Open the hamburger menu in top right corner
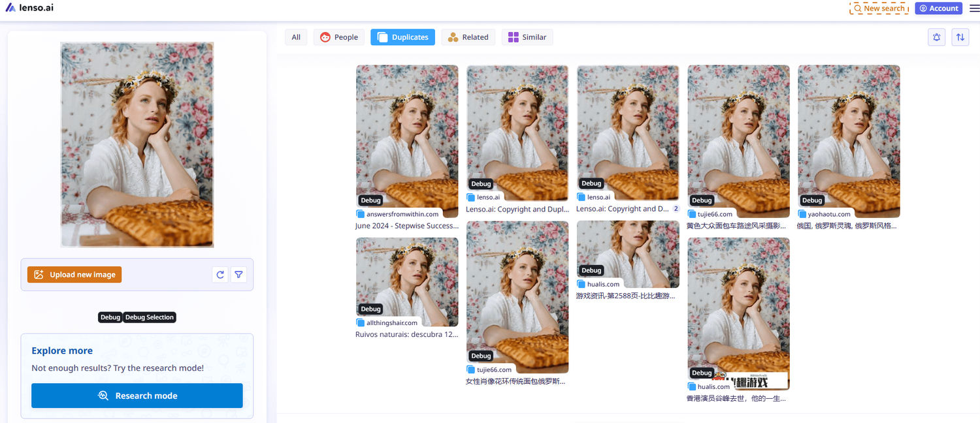The height and width of the screenshot is (423, 980). tap(974, 8)
